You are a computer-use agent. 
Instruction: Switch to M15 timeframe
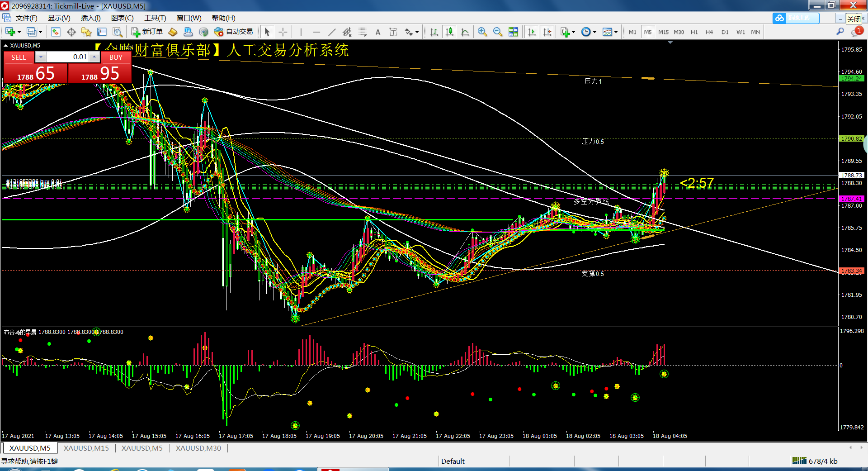point(663,32)
